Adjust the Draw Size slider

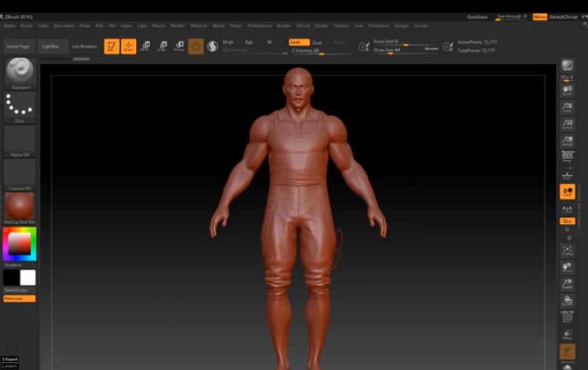(405, 50)
